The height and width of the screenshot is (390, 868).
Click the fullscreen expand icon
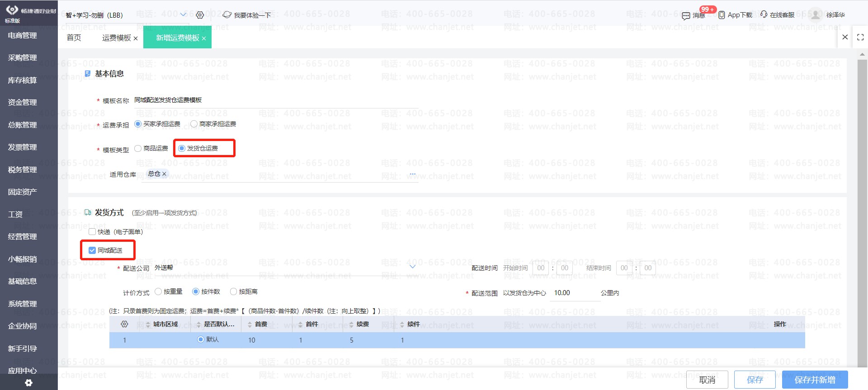[x=860, y=38]
